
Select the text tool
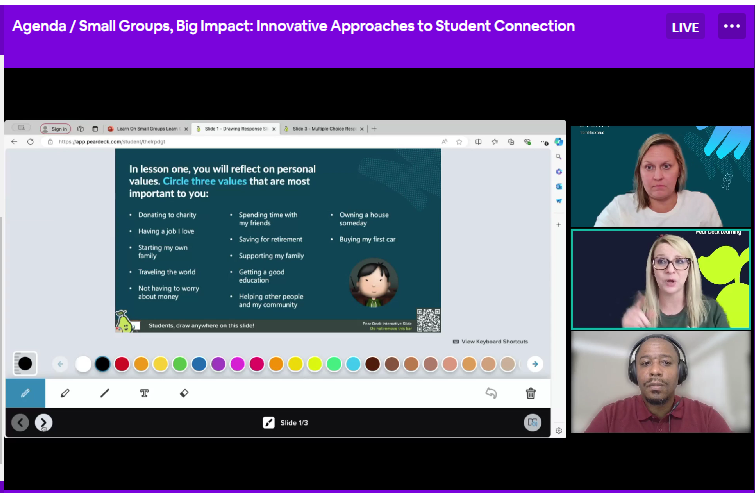[144, 393]
